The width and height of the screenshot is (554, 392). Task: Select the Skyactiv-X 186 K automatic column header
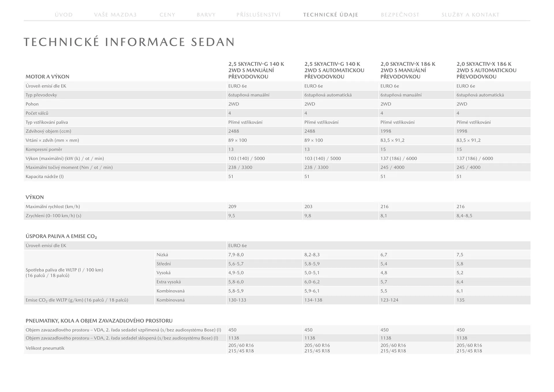[486, 70]
